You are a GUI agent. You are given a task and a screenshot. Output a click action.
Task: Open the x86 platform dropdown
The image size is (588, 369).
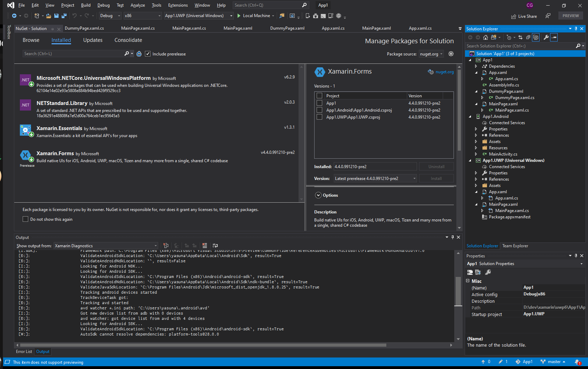143,16
